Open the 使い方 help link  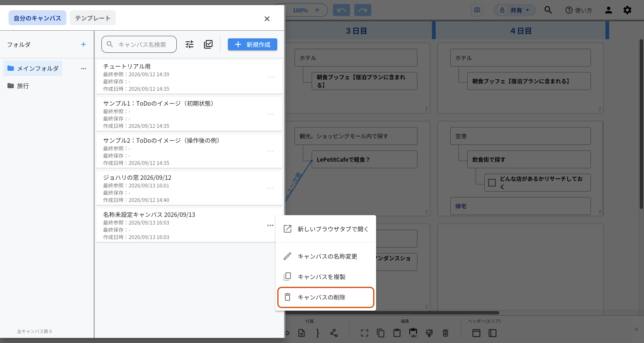(x=578, y=10)
